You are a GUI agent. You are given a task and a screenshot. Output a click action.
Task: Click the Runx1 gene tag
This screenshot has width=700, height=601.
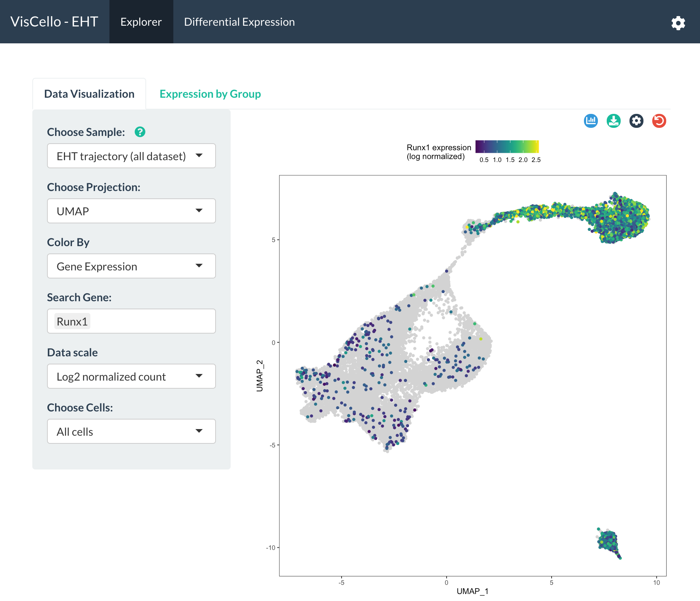click(x=72, y=321)
